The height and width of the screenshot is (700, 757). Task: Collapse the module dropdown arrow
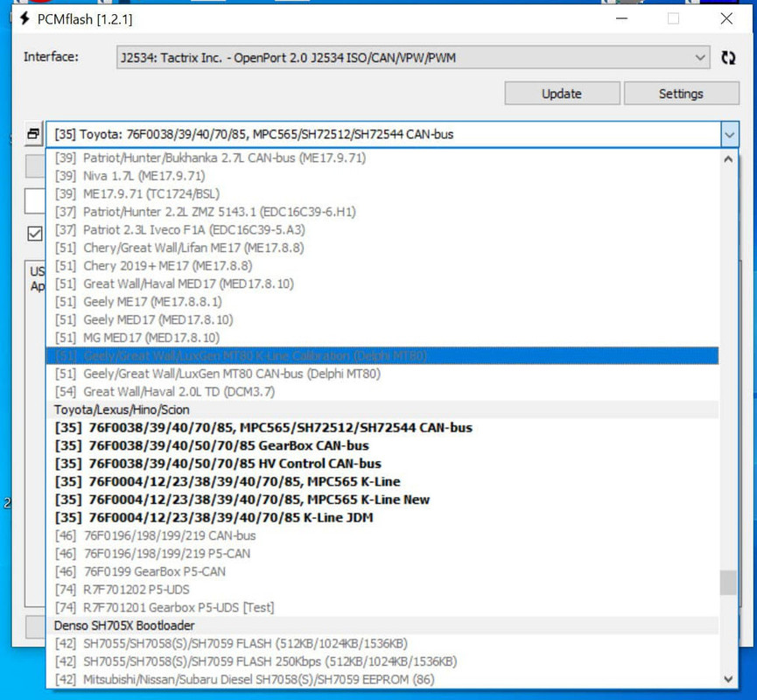point(730,134)
